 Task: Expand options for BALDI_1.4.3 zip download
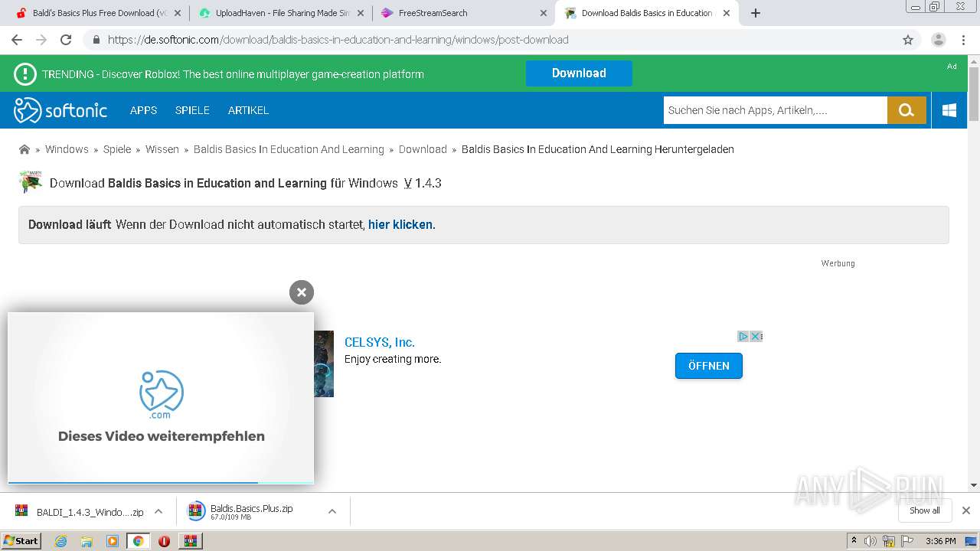click(x=158, y=511)
